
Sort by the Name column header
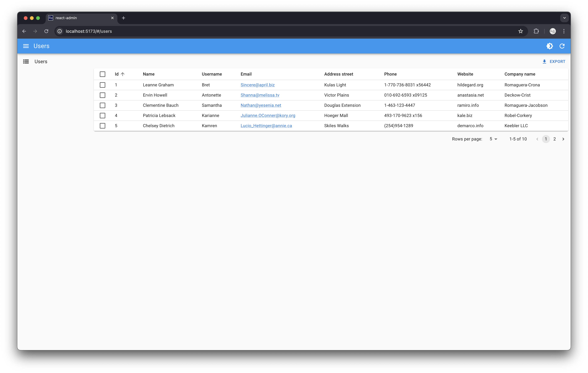tap(148, 74)
